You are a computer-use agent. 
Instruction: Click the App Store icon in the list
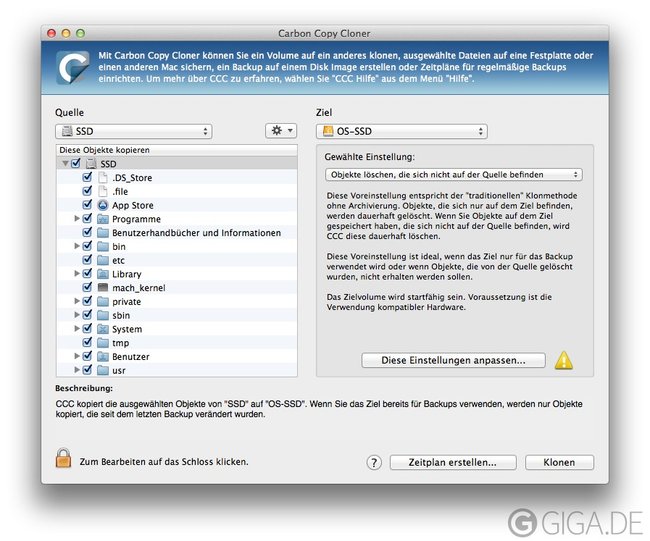tap(103, 205)
